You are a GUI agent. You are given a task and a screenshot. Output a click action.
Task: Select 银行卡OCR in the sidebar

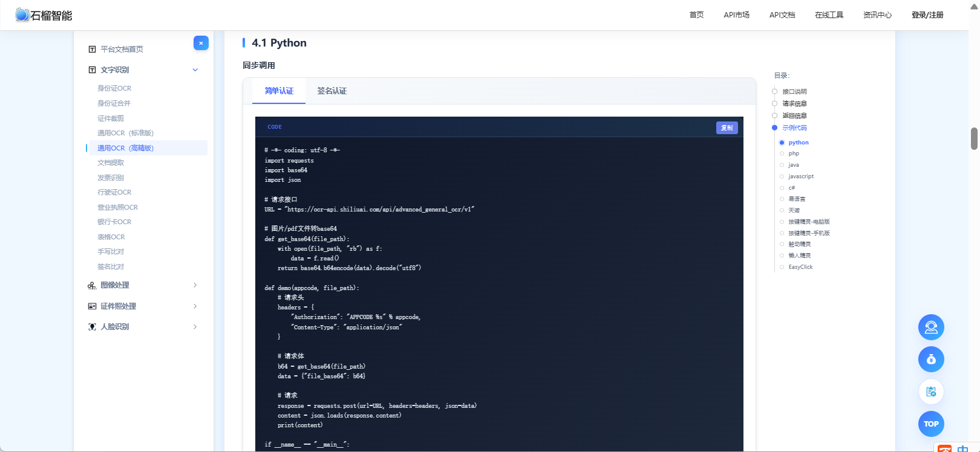point(114,222)
